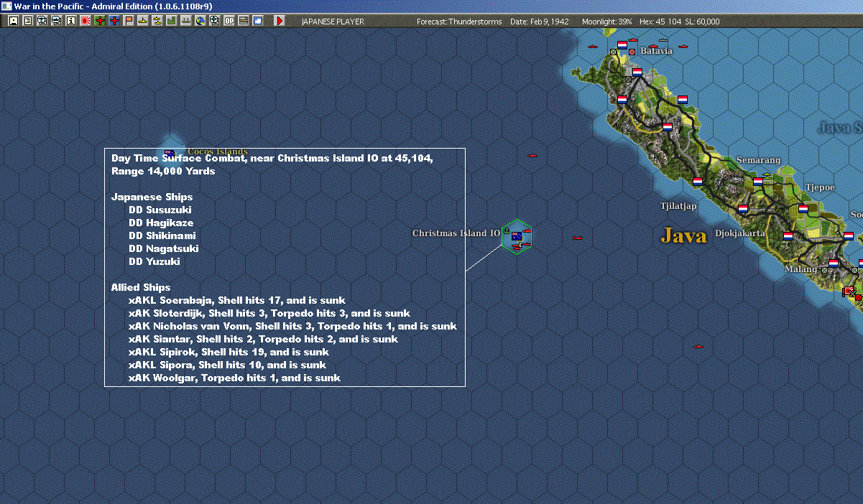Click the xAKL Sipirok sunk line
Image resolution: width=863 pixels, height=504 pixels.
229,352
